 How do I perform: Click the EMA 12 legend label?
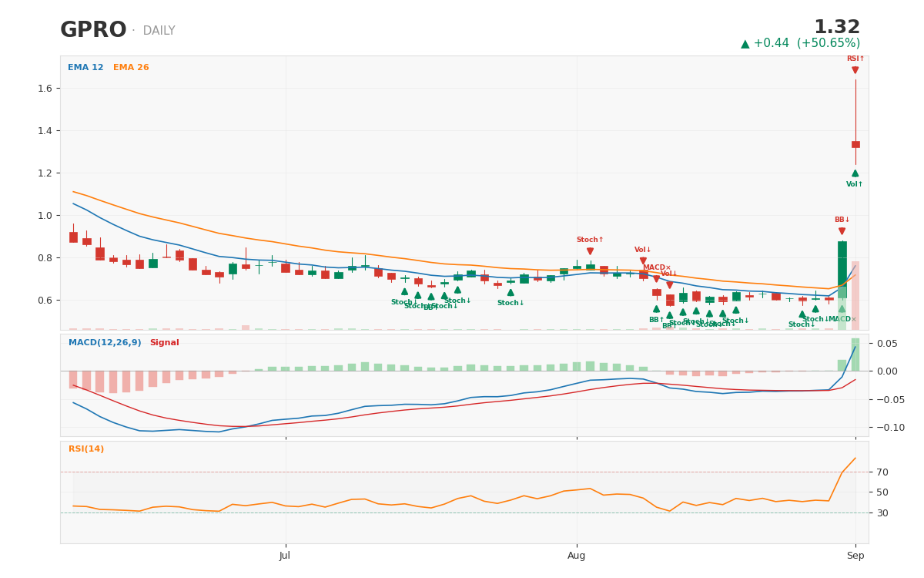(85, 68)
